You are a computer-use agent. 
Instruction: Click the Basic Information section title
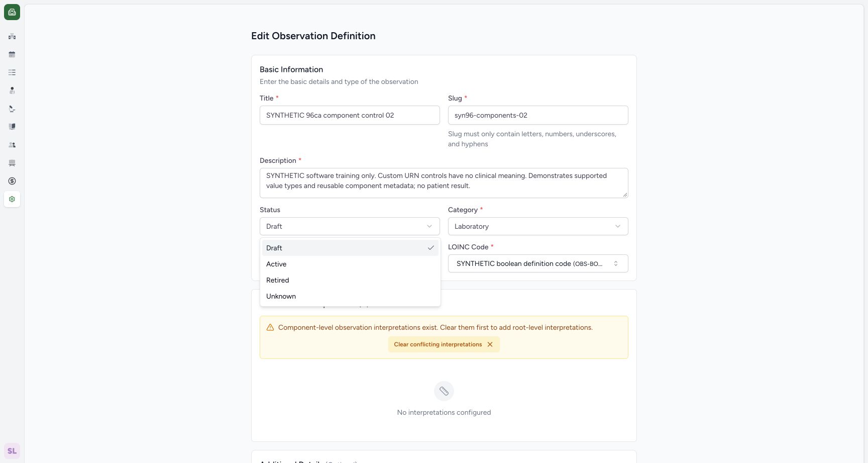point(291,69)
